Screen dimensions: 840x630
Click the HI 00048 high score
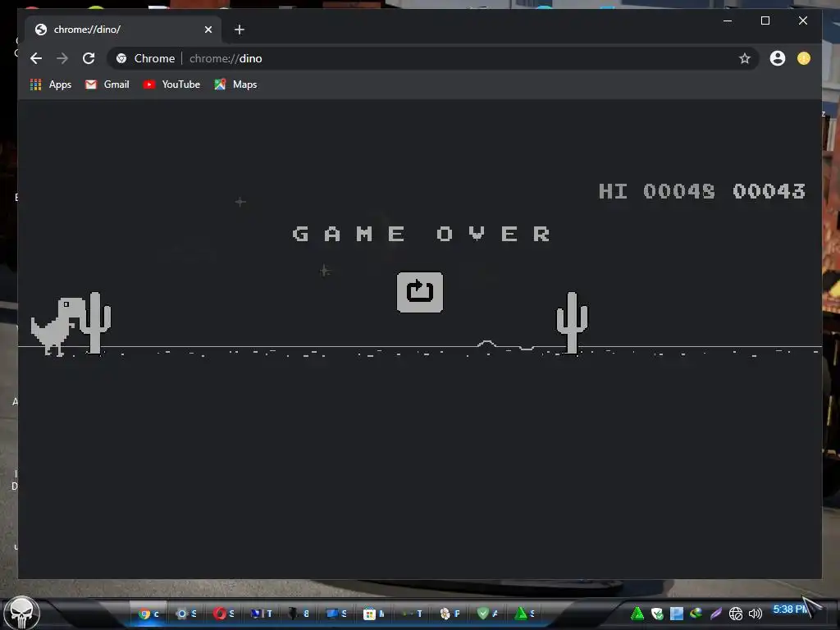pyautogui.click(x=657, y=191)
